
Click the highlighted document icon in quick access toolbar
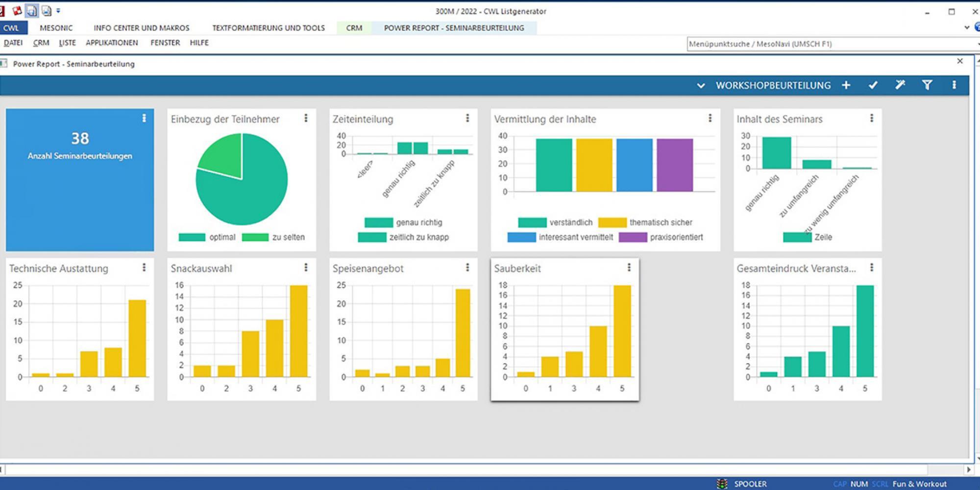[32, 11]
